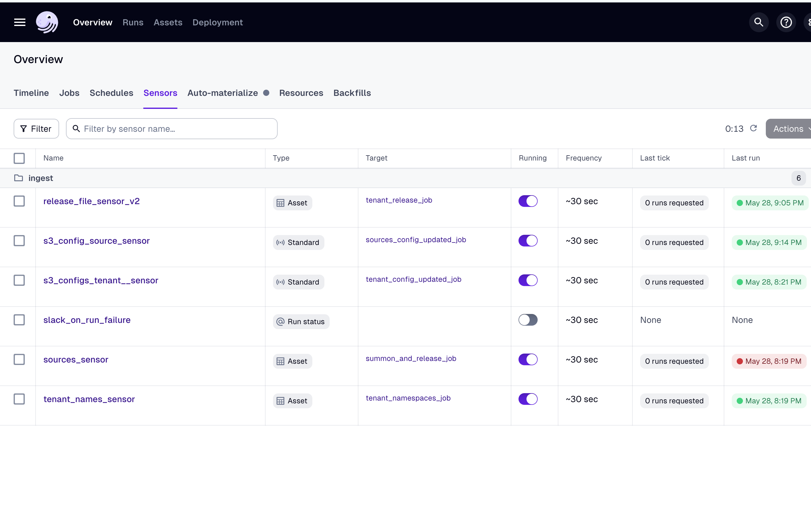Focus the Filter by sensor name field

pyautogui.click(x=172, y=129)
